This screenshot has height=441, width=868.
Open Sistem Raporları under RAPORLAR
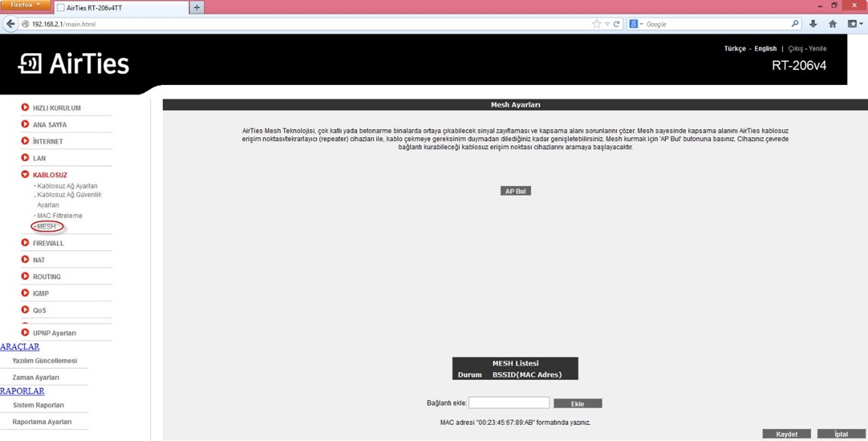coord(38,406)
